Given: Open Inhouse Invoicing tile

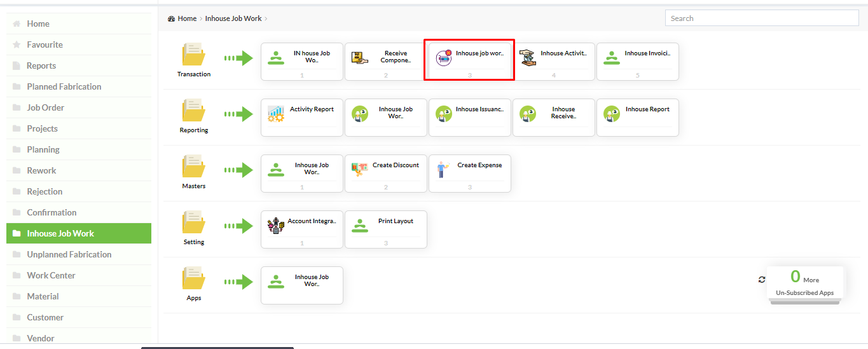Looking at the screenshot, I should (638, 62).
